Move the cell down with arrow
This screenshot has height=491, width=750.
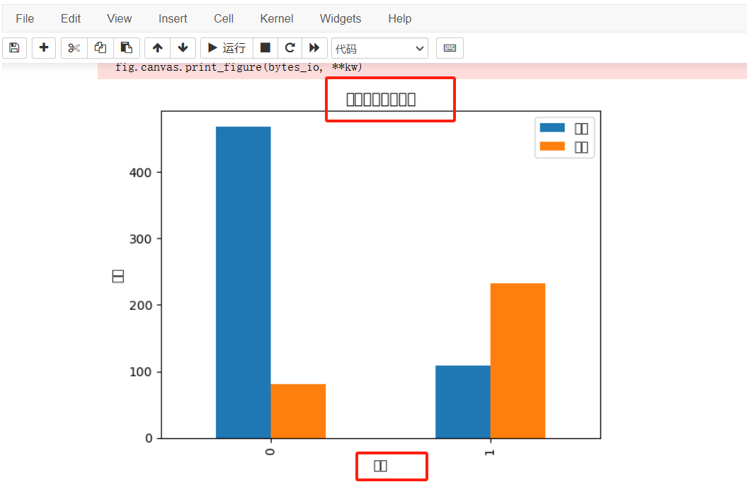[182, 48]
